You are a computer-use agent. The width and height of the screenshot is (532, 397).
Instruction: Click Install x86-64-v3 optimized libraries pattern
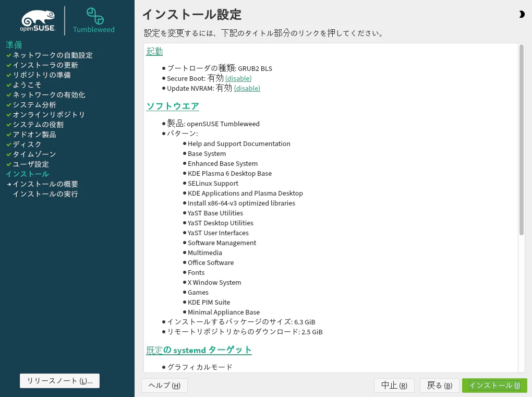click(241, 203)
